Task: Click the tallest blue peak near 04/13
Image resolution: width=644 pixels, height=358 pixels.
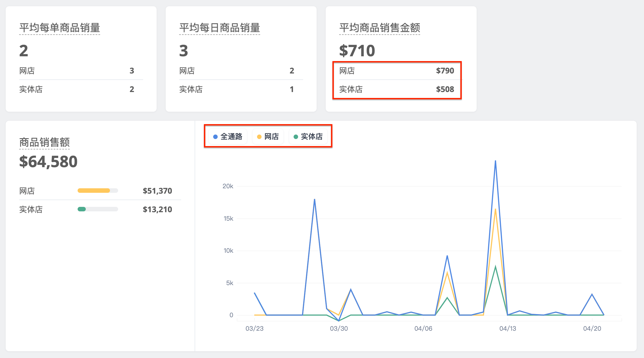Action: click(x=495, y=161)
